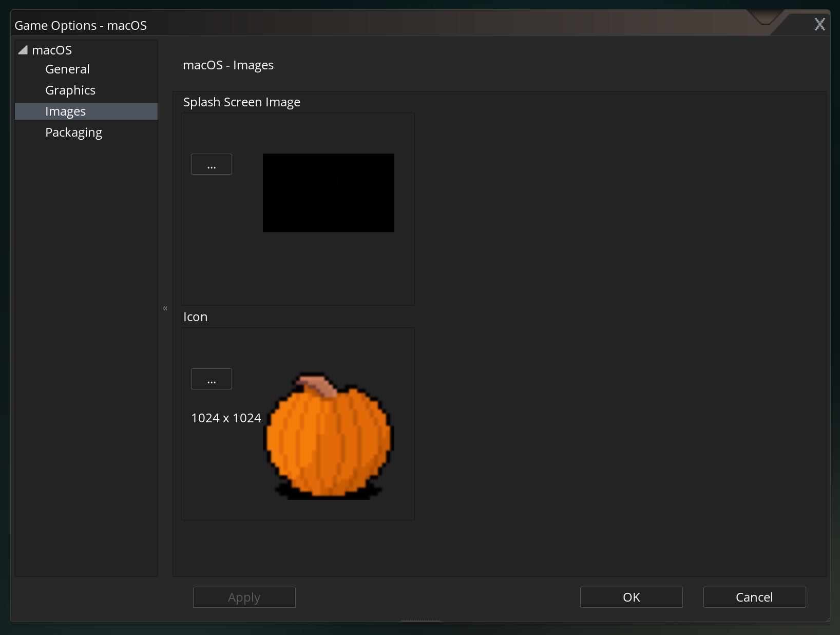Select the Images entry in the sidebar

click(x=65, y=111)
